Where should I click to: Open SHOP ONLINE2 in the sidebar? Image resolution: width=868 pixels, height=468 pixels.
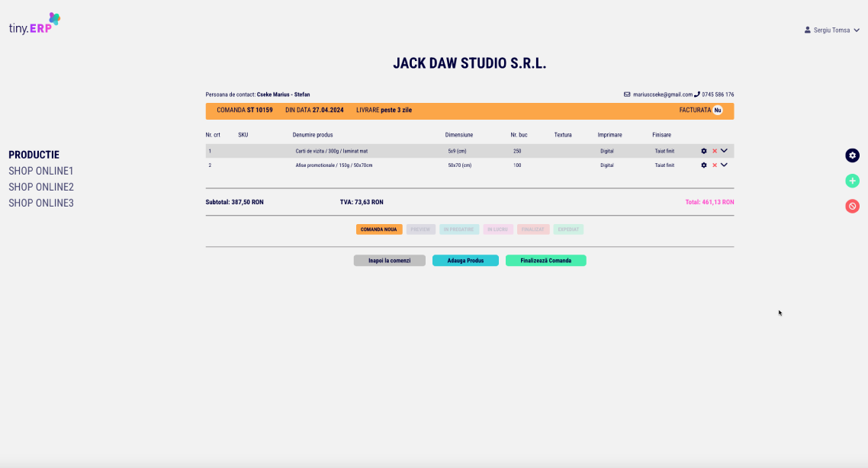[x=41, y=187]
